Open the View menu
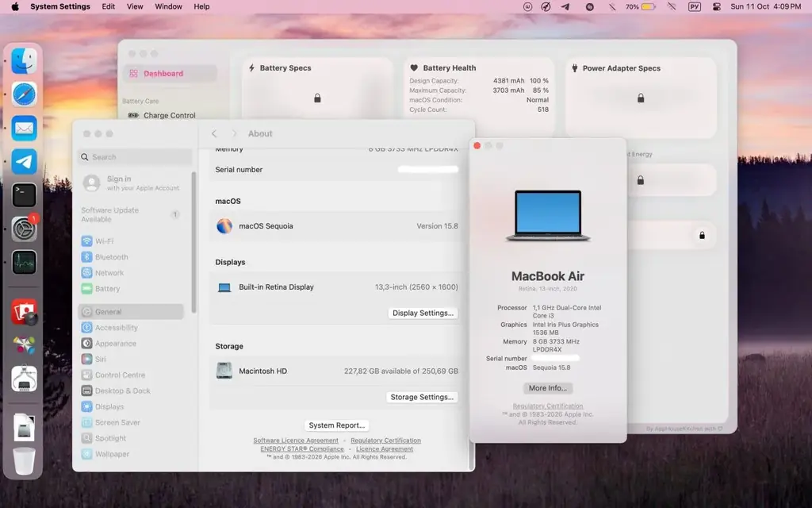This screenshot has width=812, height=508. [x=135, y=6]
